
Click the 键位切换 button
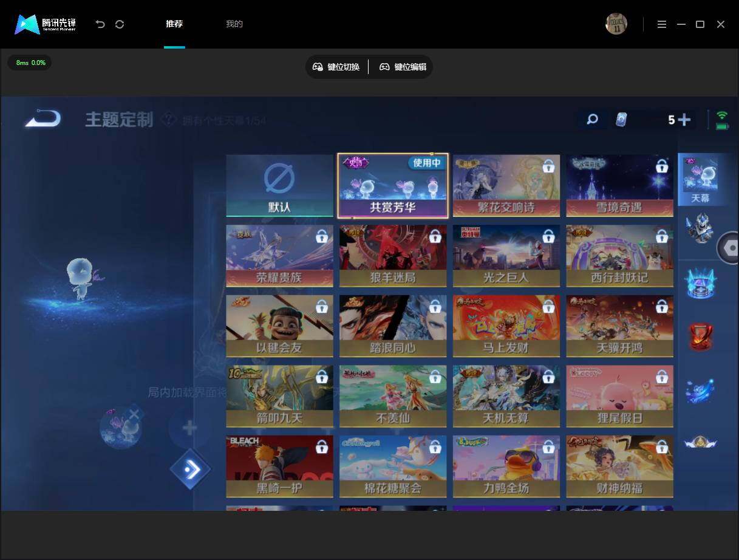click(336, 67)
